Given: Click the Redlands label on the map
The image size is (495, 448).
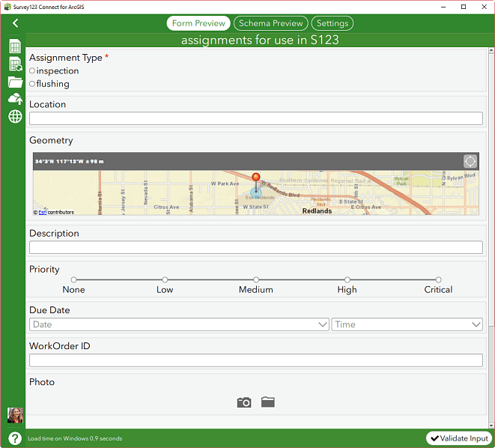Looking at the screenshot, I should point(317,211).
